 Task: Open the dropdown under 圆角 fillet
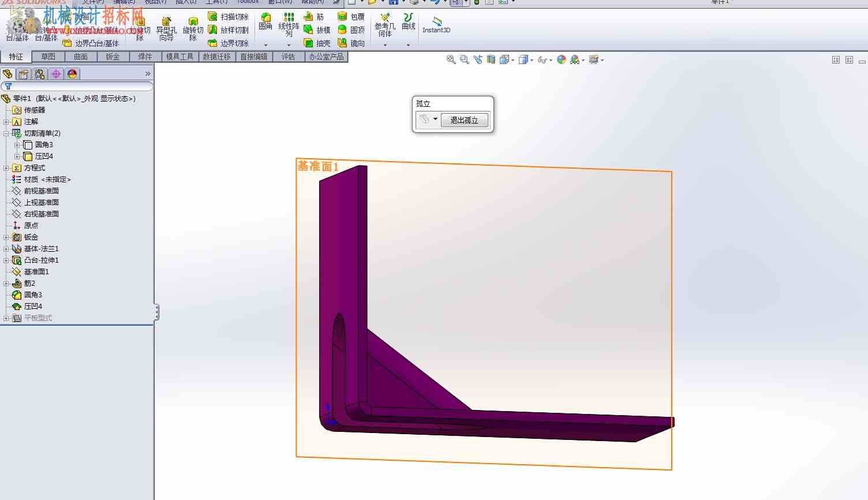coord(265,45)
